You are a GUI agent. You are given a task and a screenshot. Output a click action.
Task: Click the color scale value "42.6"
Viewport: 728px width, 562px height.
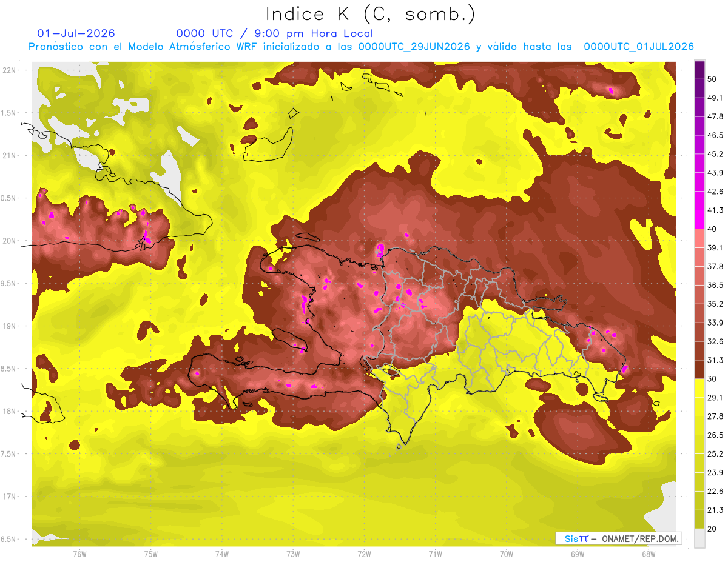[715, 192]
